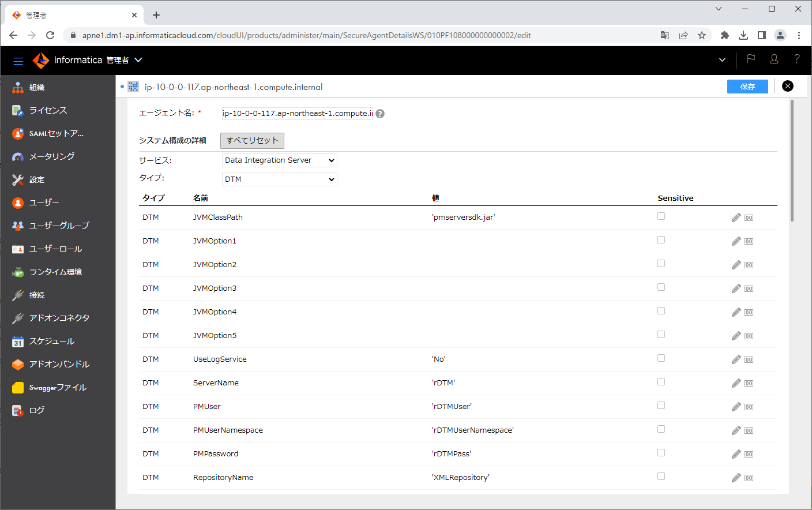Enable the Sensitive checkbox for PMPassword

click(661, 452)
